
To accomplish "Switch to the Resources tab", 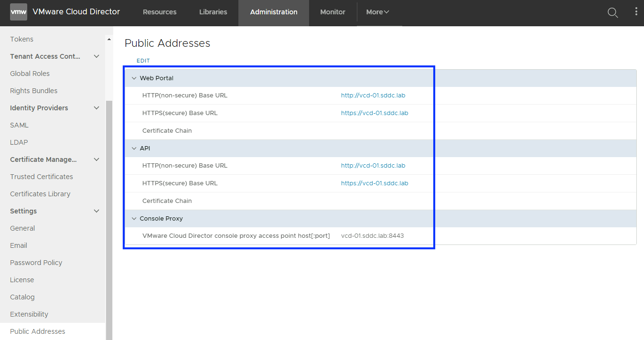I will point(160,12).
